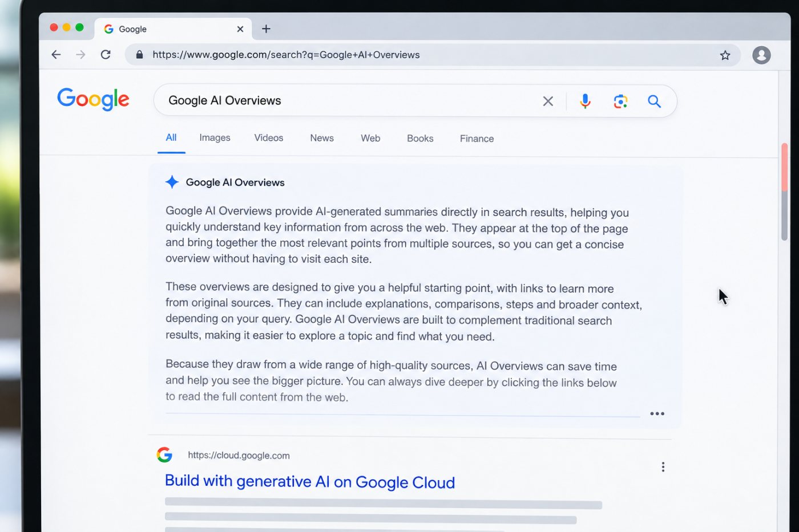The image size is (799, 532).
Task: Clear the search query with X
Action: pos(548,101)
